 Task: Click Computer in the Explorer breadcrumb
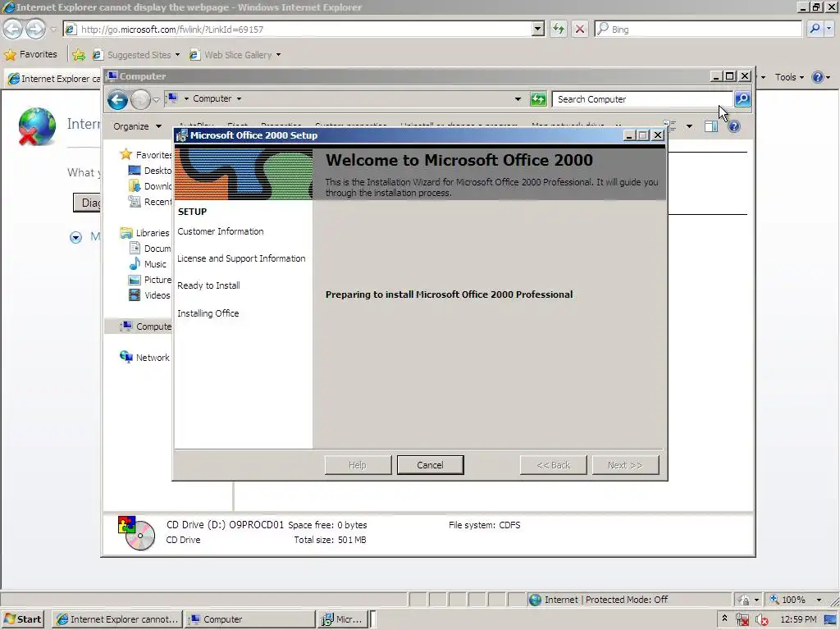(x=212, y=98)
